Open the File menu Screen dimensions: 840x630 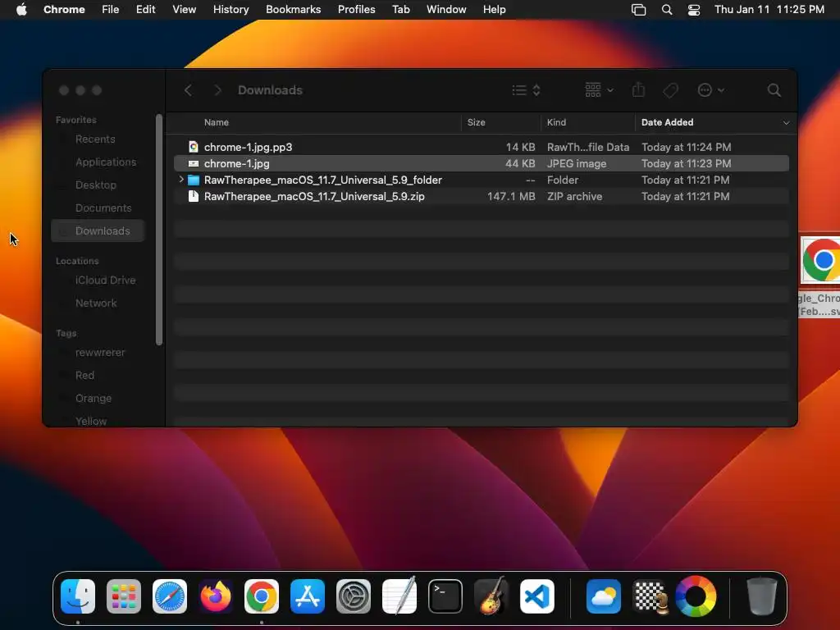111,10
